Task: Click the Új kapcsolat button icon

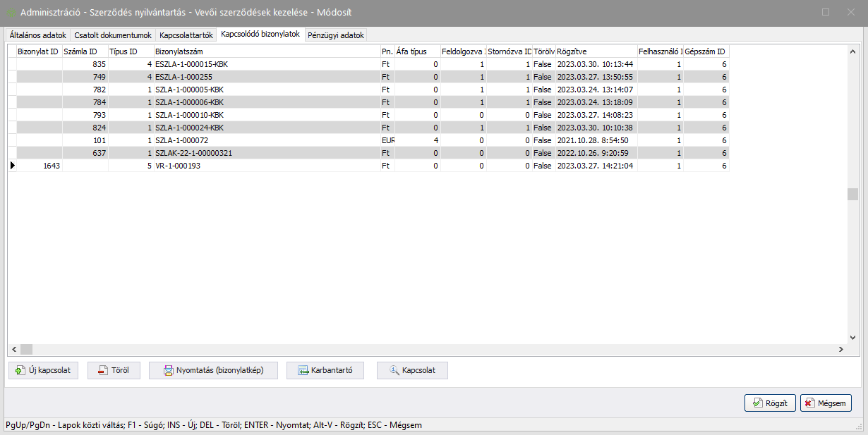Action: tap(20, 370)
